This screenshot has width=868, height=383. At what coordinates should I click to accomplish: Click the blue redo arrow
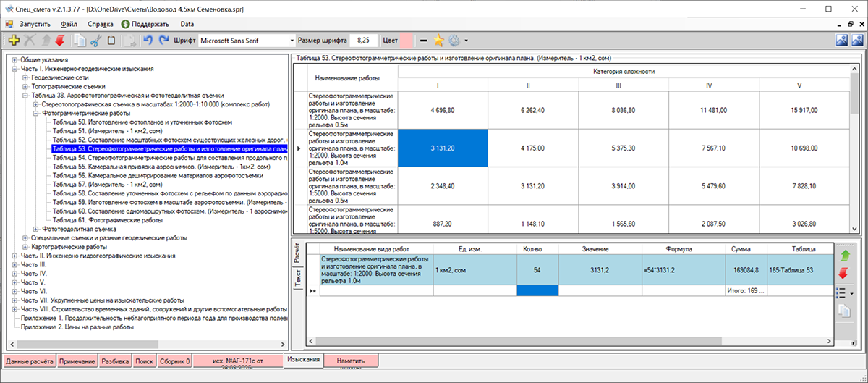[x=163, y=41]
